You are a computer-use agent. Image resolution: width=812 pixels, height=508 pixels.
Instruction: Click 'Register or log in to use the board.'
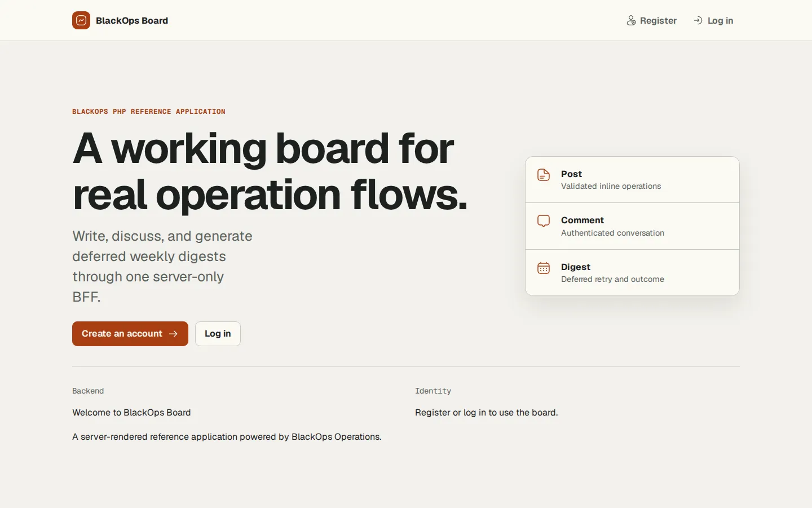[x=487, y=413]
